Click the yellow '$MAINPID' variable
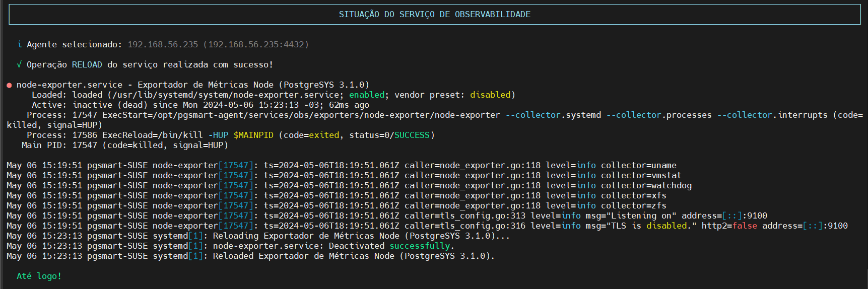Image resolution: width=868 pixels, height=289 pixels. coord(253,135)
